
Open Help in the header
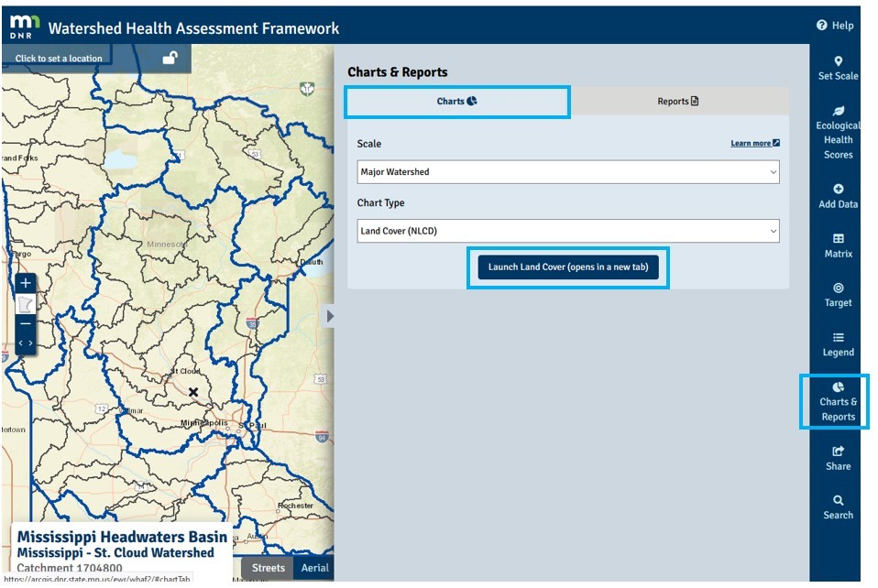point(835,26)
